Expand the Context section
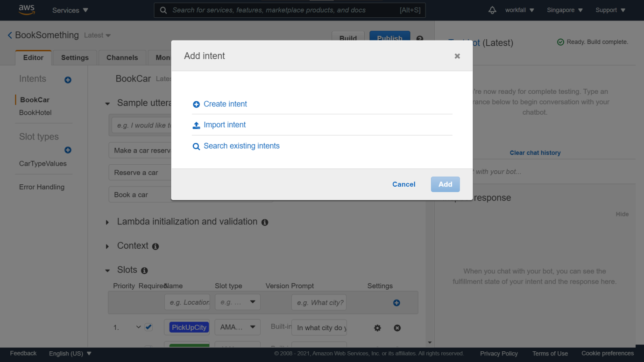644x362 pixels. click(x=107, y=246)
